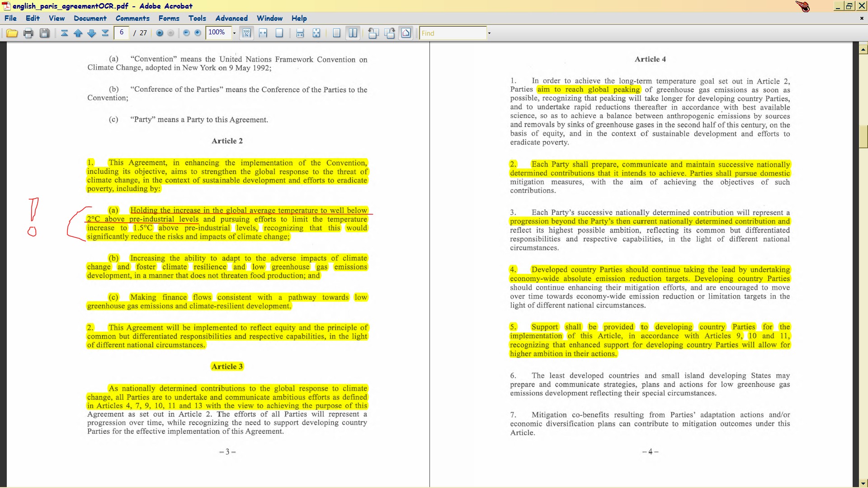Switch to single page layout
The height and width of the screenshot is (488, 868).
point(336,33)
